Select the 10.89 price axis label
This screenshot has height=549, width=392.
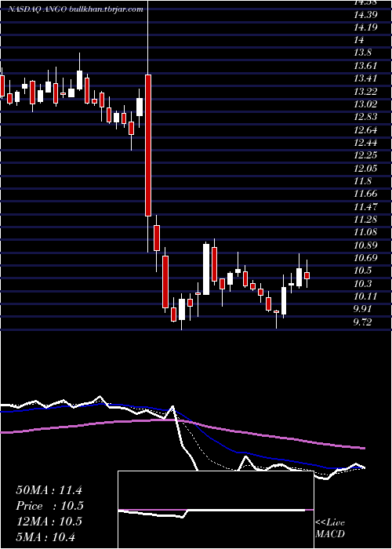(x=365, y=245)
